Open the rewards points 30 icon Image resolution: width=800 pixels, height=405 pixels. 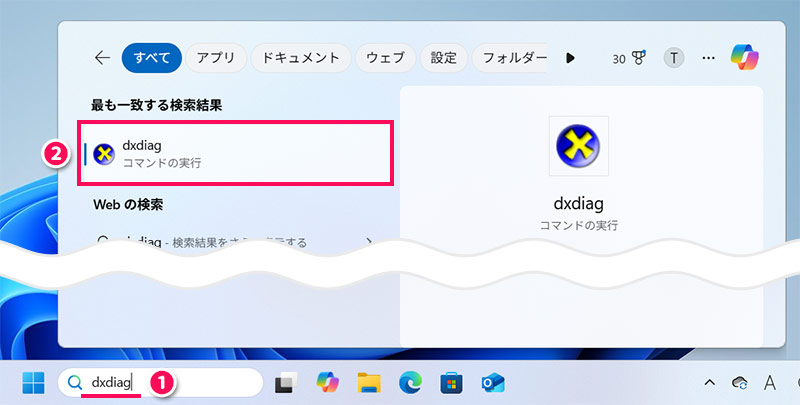[x=629, y=58]
